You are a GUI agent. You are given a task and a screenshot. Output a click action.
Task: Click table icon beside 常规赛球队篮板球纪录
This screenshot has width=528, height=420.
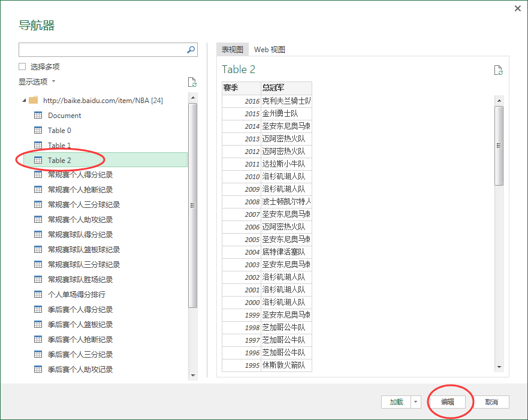tap(38, 249)
